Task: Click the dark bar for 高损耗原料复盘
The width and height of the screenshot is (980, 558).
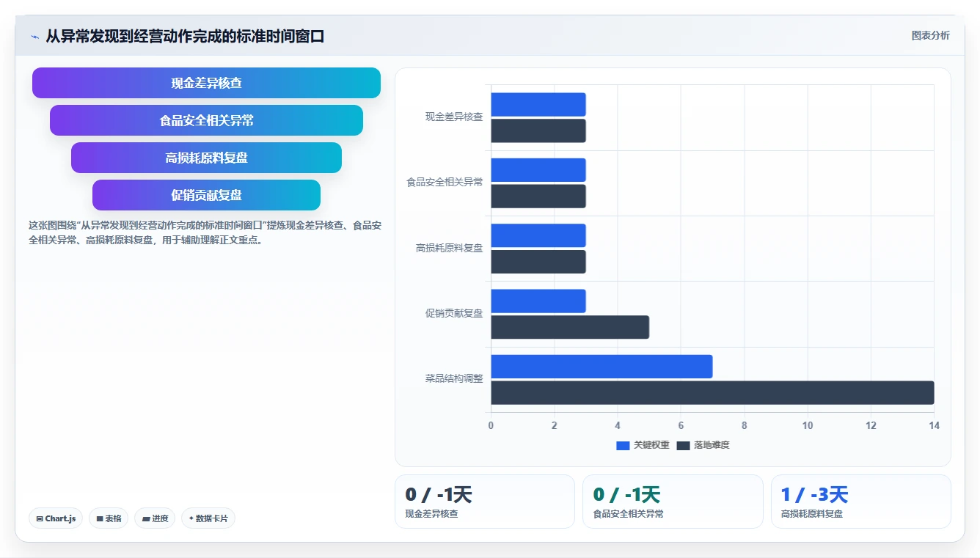Action: click(538, 262)
